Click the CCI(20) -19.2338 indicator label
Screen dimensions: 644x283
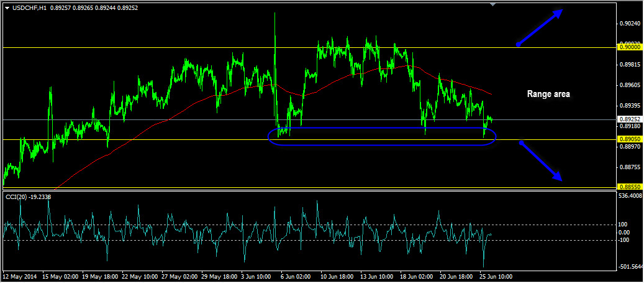click(x=29, y=197)
